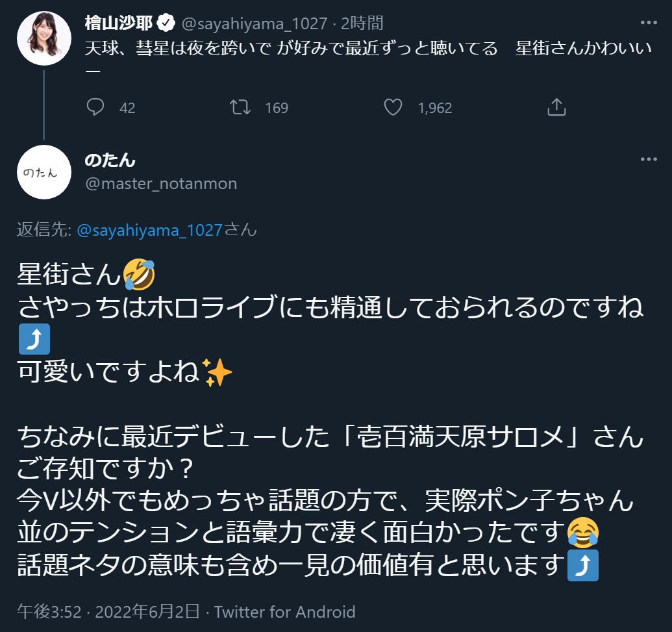This screenshot has height=632, width=672.
Task: Follow the blue @sayahiyama_1027 reply mention
Action: click(149, 229)
